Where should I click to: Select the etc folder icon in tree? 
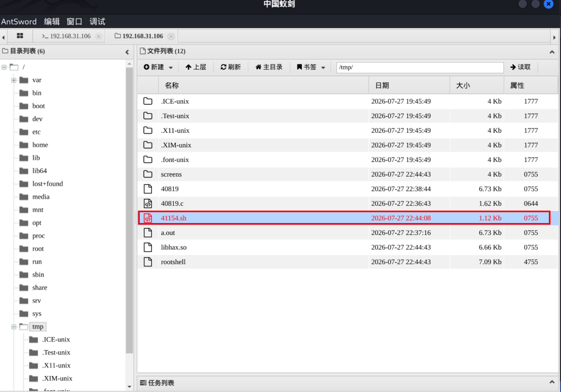point(24,132)
